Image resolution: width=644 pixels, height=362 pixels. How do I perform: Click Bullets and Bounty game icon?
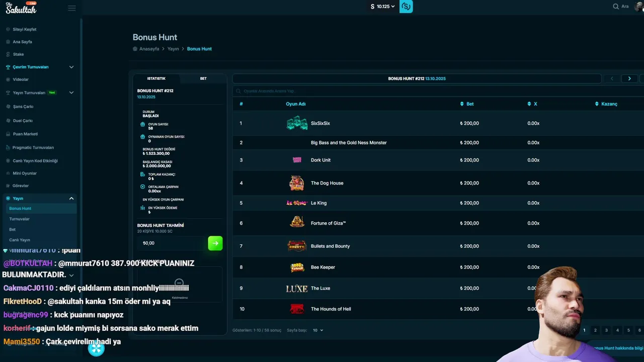pyautogui.click(x=297, y=246)
